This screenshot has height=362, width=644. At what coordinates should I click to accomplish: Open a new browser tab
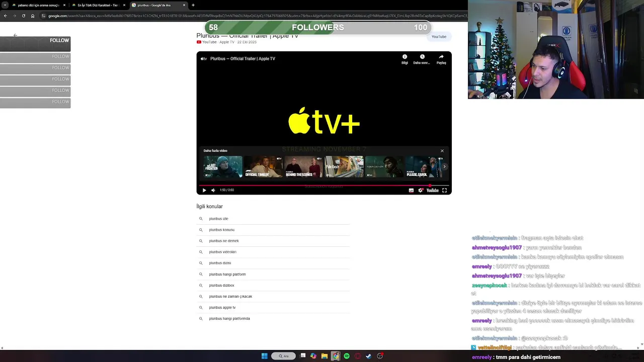pyautogui.click(x=193, y=5)
